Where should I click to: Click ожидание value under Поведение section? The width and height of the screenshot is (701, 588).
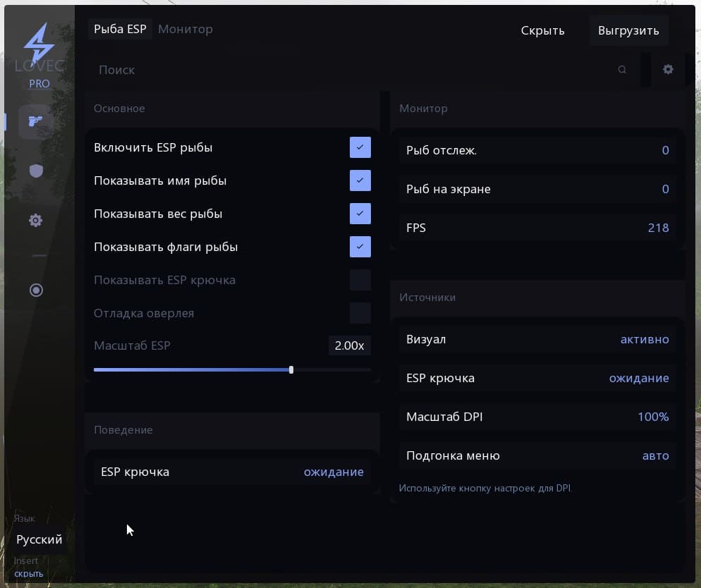tap(334, 472)
